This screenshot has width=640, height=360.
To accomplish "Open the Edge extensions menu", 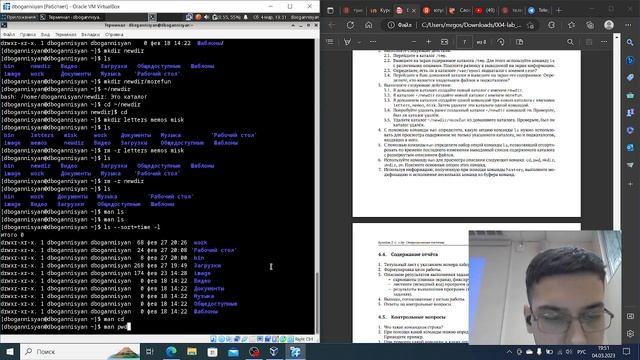I will coord(551,25).
